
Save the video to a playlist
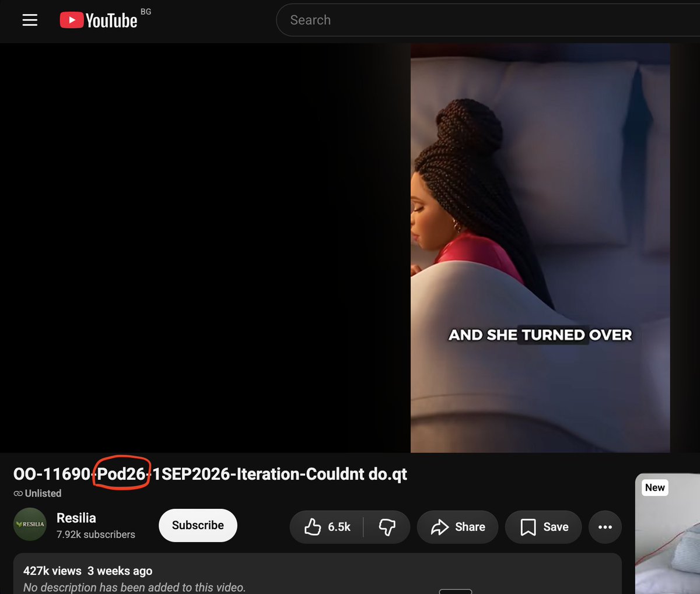(x=543, y=527)
